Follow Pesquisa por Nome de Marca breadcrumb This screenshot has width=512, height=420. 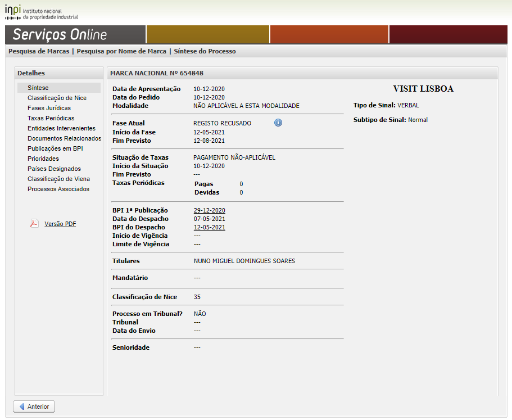pyautogui.click(x=121, y=51)
